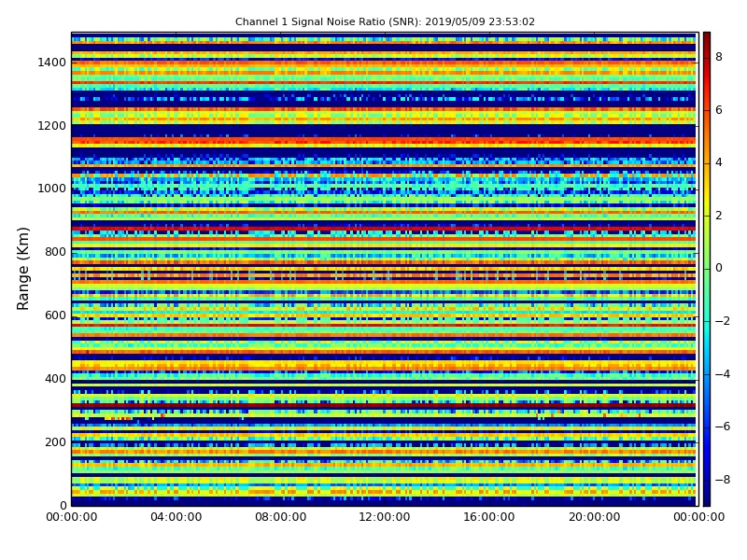
Task: Click the 0 tick label on range axis
Action: (x=63, y=505)
